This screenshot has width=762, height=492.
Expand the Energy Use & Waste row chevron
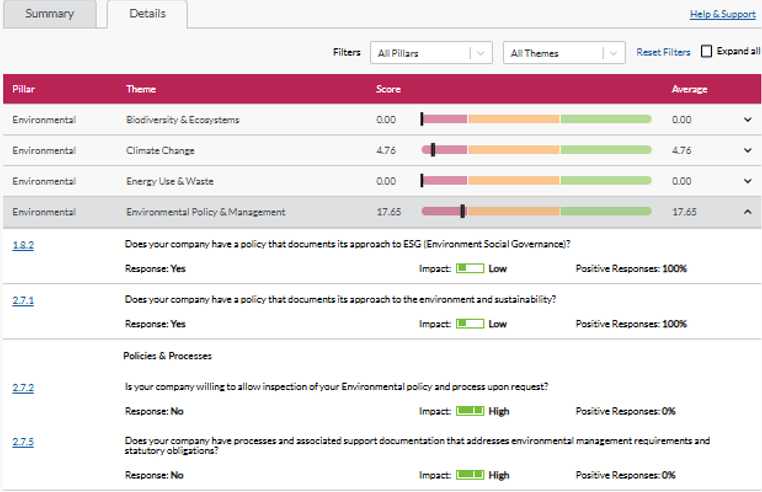(x=747, y=181)
